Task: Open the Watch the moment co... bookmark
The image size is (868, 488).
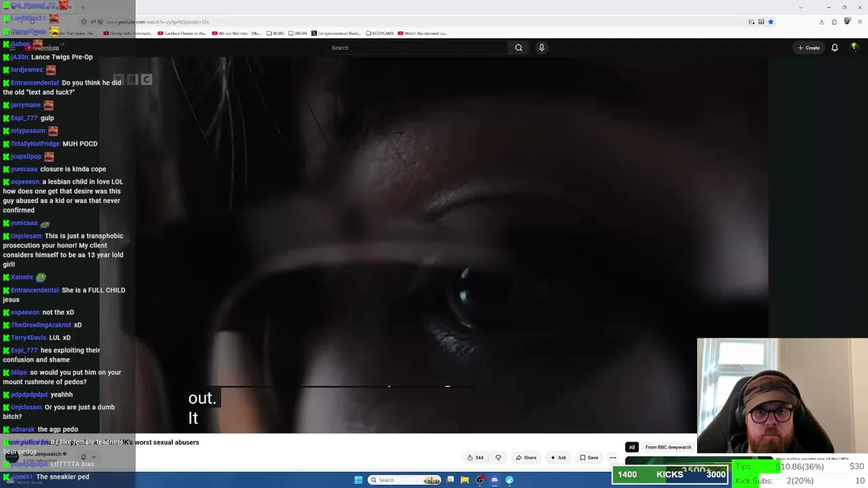Action: (x=422, y=33)
